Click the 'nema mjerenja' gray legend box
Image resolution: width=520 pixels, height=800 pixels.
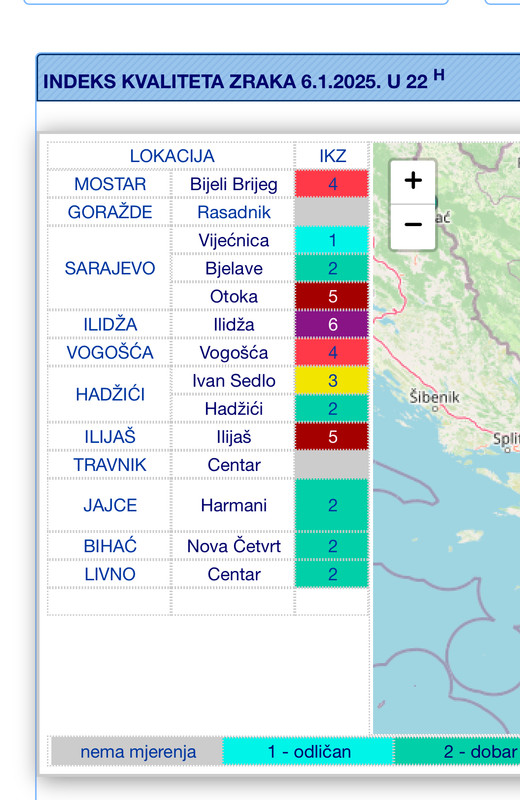tap(138, 752)
